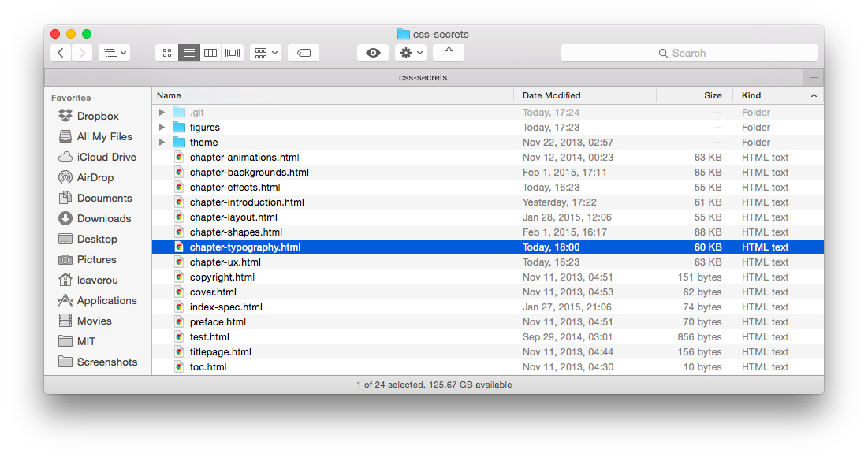Screen dimensions: 868x457
Task: Open the Action gear menu
Action: pyautogui.click(x=411, y=53)
